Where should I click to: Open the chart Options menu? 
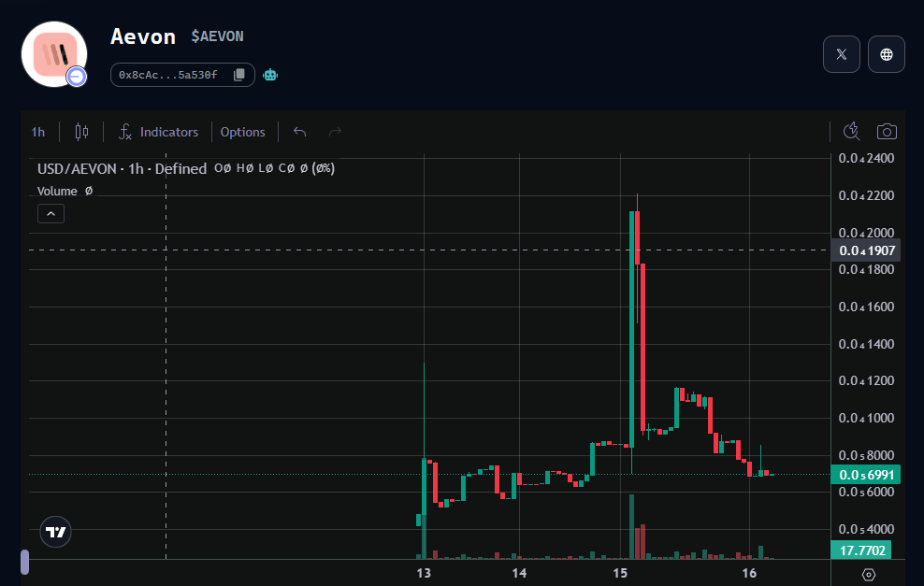coord(243,132)
